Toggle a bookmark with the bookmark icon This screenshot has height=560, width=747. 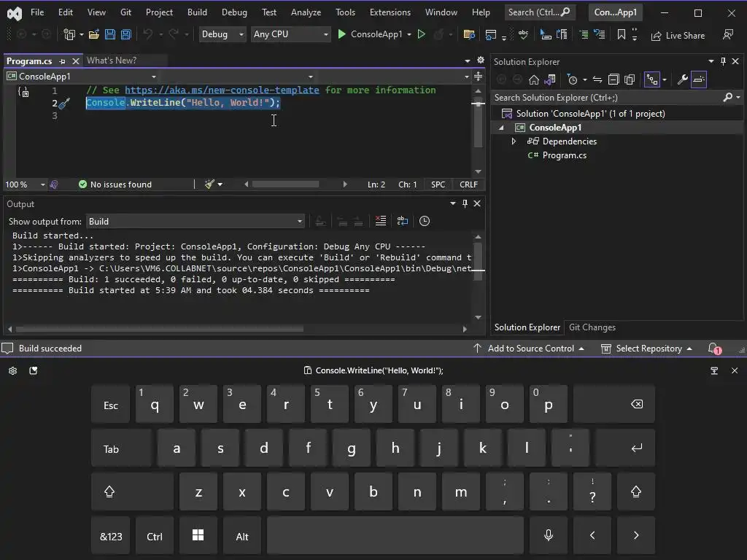tap(622, 34)
